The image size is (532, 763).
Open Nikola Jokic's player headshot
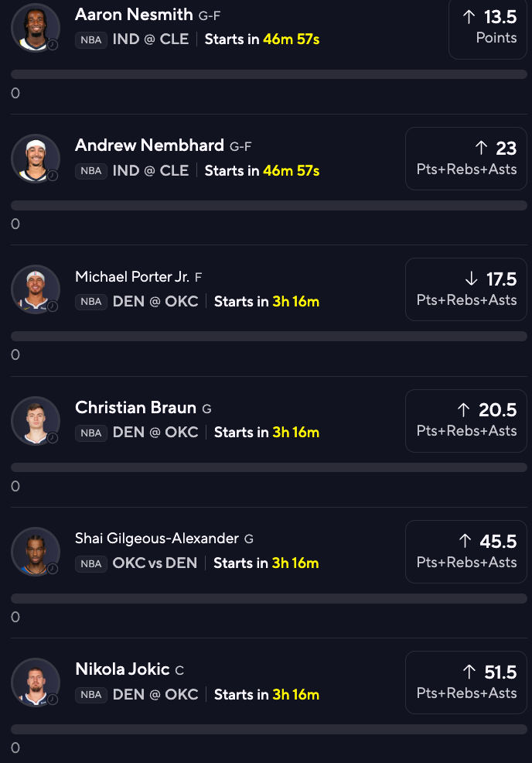pos(35,682)
